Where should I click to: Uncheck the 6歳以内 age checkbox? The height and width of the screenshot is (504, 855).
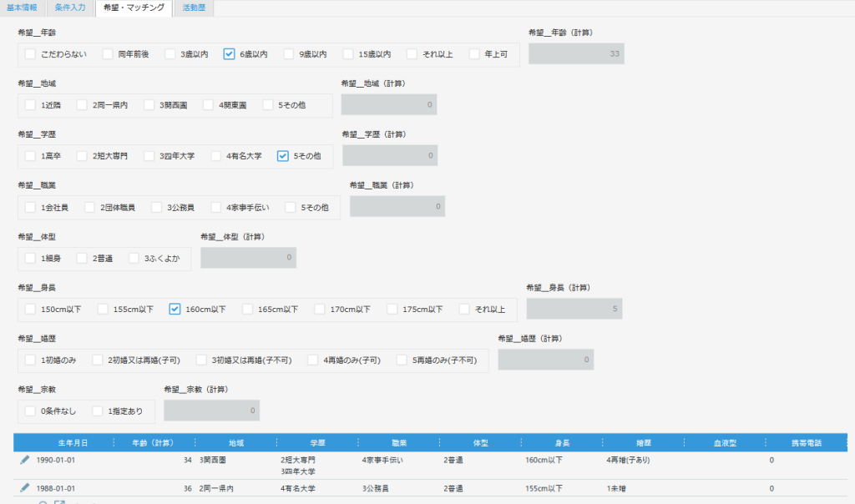point(229,54)
